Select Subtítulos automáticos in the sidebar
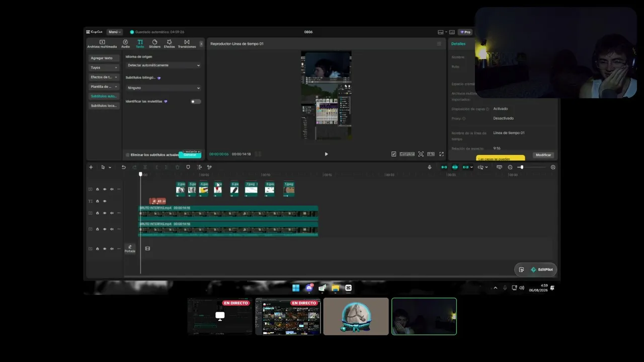The width and height of the screenshot is (644, 362). (x=104, y=96)
